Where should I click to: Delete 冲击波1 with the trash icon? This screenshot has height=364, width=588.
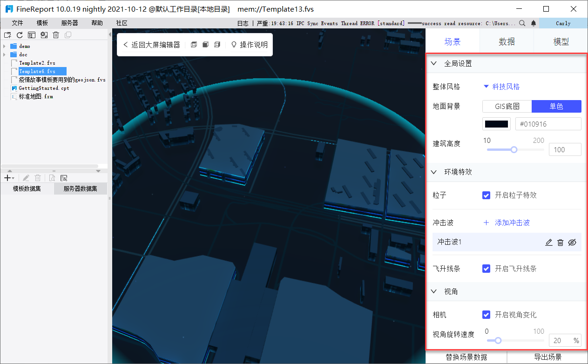click(x=561, y=242)
